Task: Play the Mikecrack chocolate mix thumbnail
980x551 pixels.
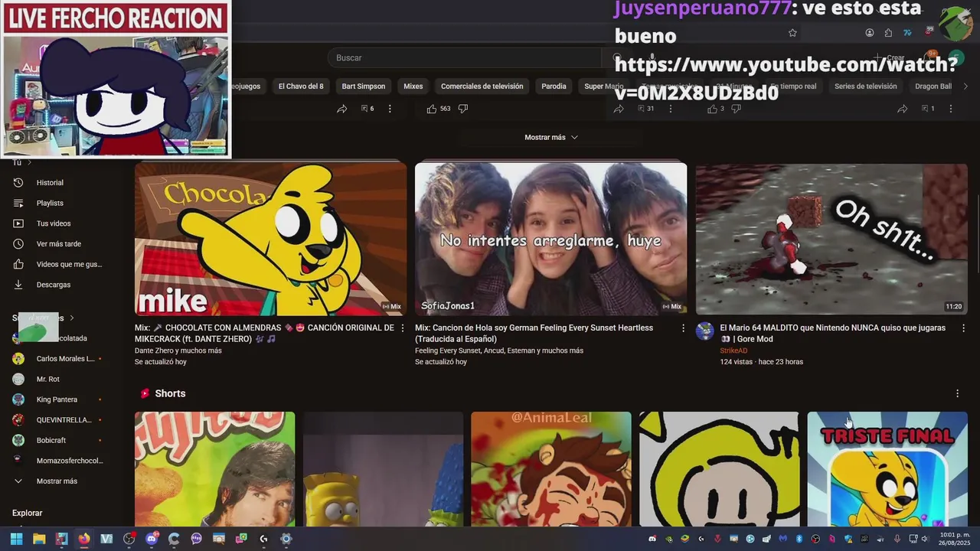Action: click(x=270, y=240)
